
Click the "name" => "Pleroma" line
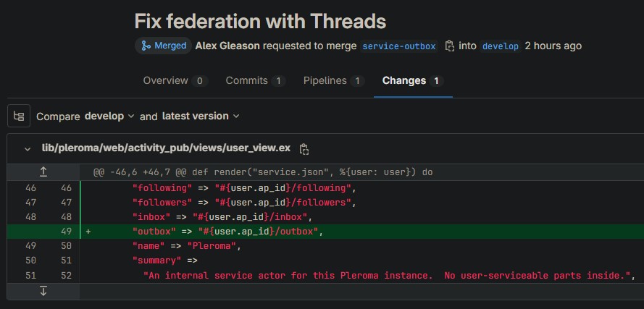(x=186, y=246)
